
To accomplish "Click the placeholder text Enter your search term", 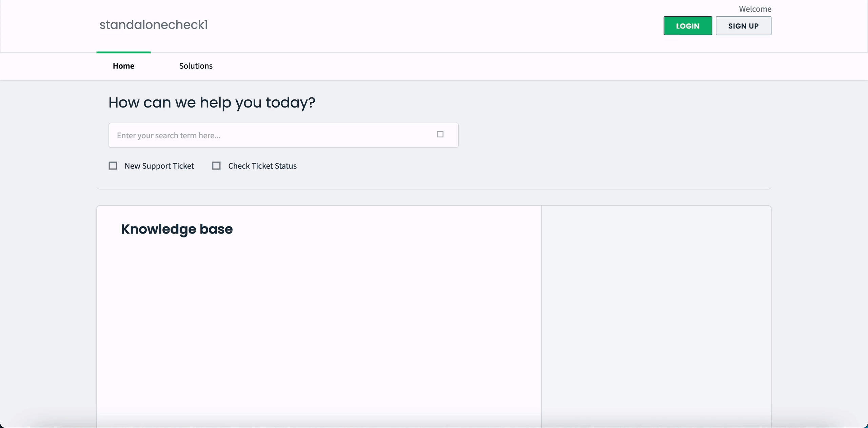I will [x=169, y=136].
